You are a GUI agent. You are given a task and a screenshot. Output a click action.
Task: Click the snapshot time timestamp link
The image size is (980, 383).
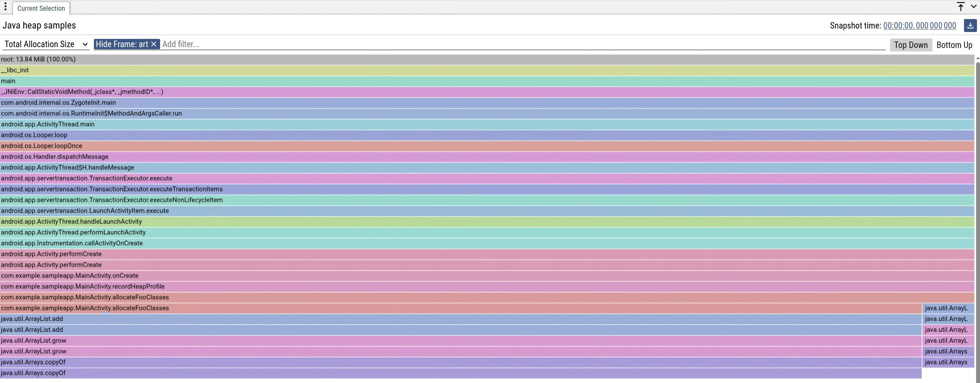pyautogui.click(x=919, y=26)
